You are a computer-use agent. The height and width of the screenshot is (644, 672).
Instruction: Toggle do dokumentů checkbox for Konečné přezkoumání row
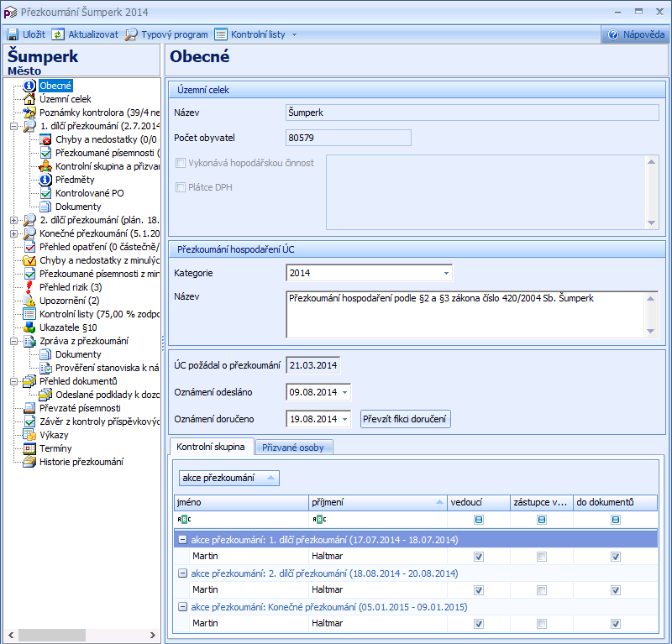(616, 624)
